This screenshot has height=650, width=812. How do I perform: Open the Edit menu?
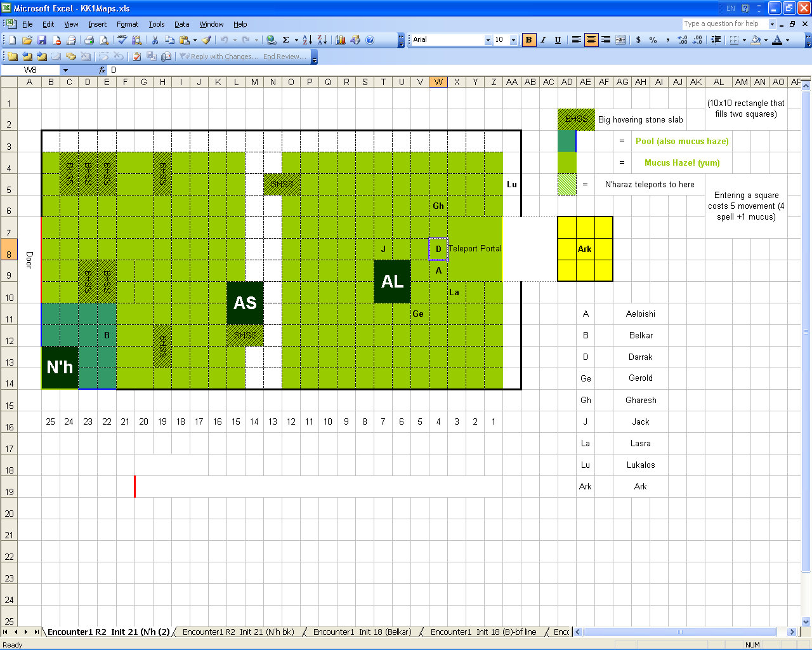point(48,24)
